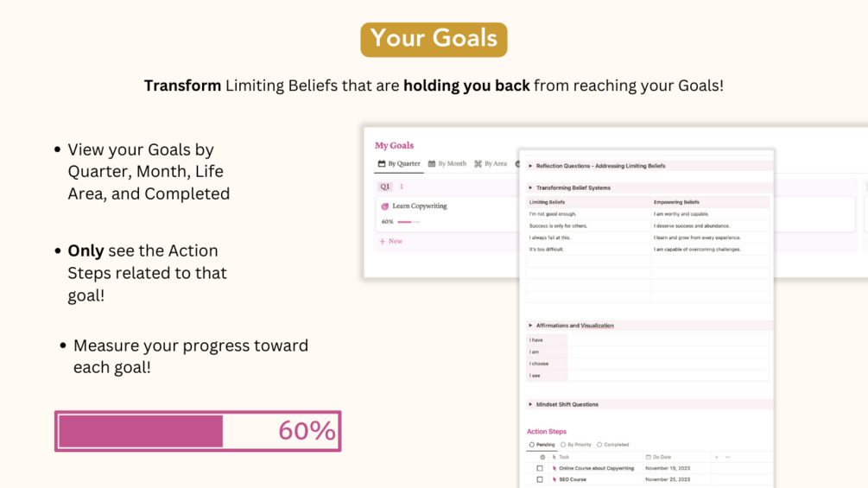The width and height of the screenshot is (868, 488).
Task: Expand Reflection Questions toggle arrow
Action: click(x=530, y=166)
